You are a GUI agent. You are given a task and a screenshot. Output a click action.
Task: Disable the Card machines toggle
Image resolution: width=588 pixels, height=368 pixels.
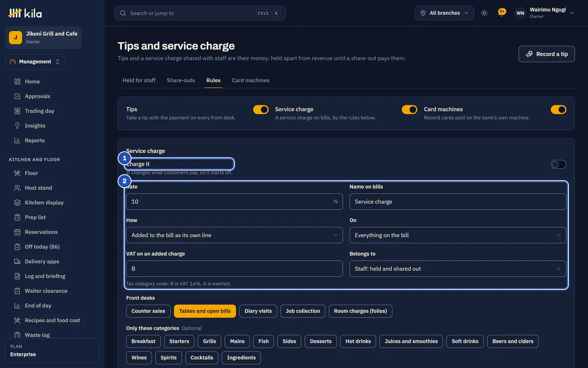coord(559,110)
